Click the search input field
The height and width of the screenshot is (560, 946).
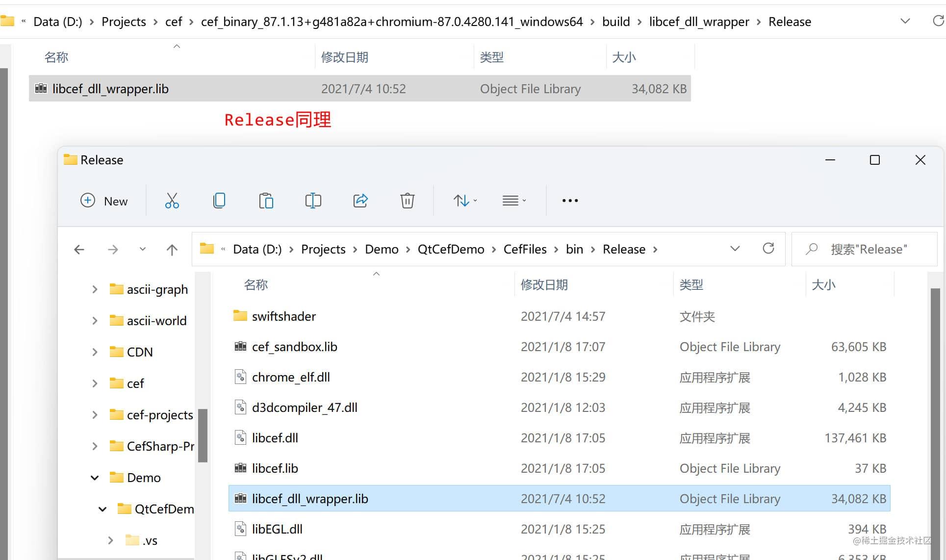click(x=860, y=249)
